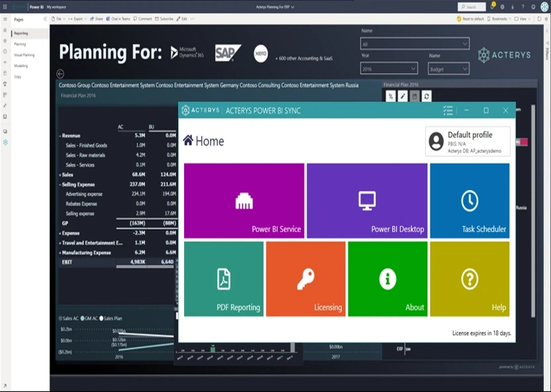
Task: Open the File menu
Action: tap(58, 19)
